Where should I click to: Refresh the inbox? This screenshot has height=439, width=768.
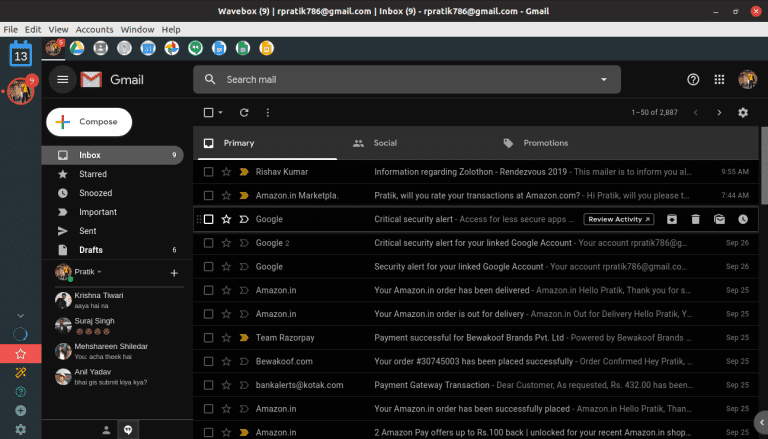[x=244, y=113]
